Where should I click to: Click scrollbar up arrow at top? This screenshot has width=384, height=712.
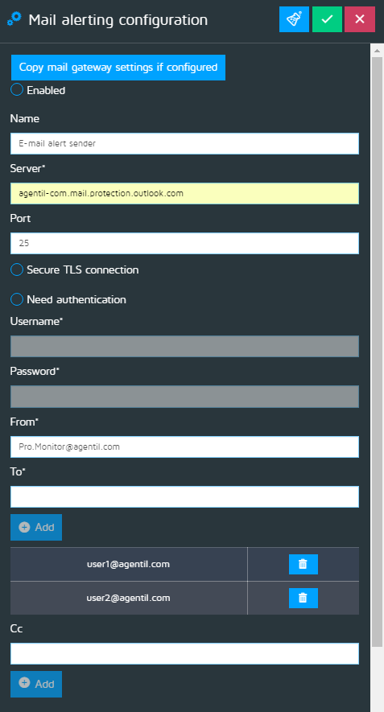377,50
